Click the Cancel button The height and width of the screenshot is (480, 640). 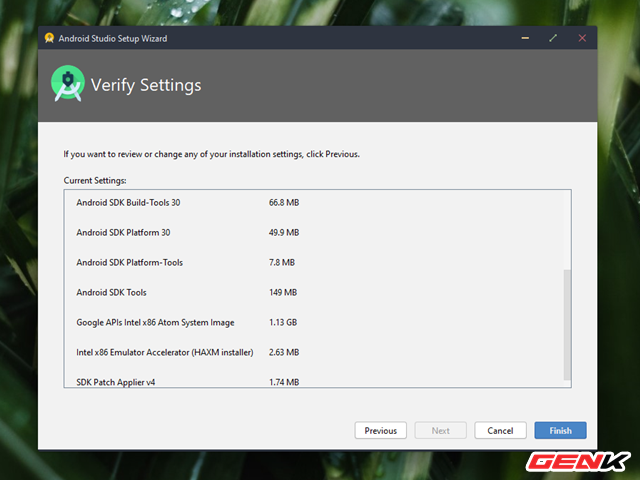(x=500, y=430)
